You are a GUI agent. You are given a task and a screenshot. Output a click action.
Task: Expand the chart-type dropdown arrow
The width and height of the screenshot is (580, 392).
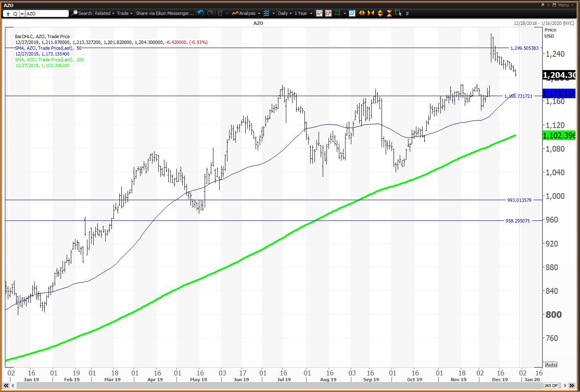[227, 14]
